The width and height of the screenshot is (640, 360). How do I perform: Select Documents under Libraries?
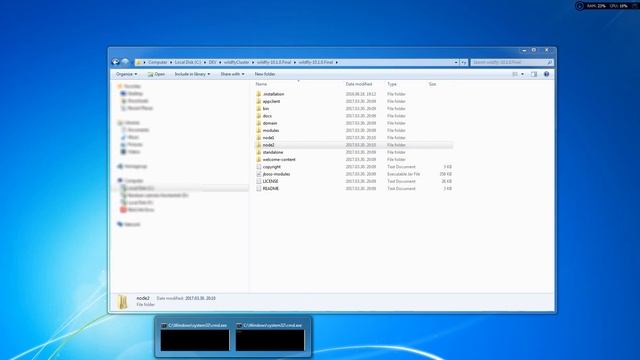click(138, 130)
